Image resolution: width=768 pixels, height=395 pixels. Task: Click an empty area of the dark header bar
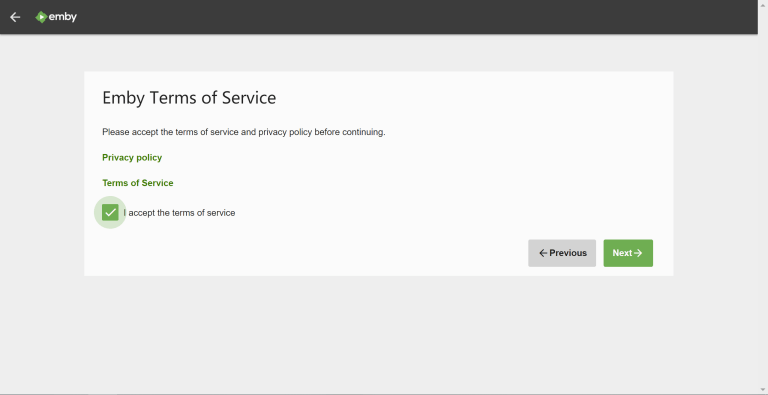point(392,17)
